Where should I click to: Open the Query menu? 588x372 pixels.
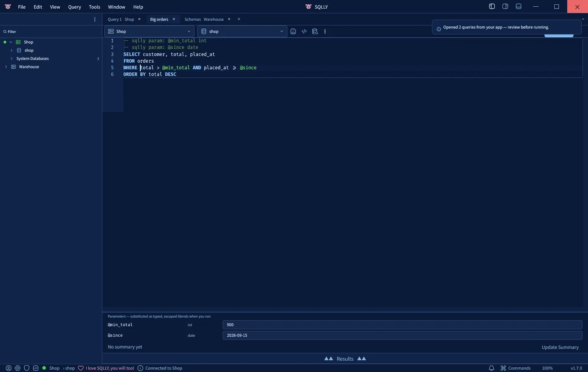(74, 7)
